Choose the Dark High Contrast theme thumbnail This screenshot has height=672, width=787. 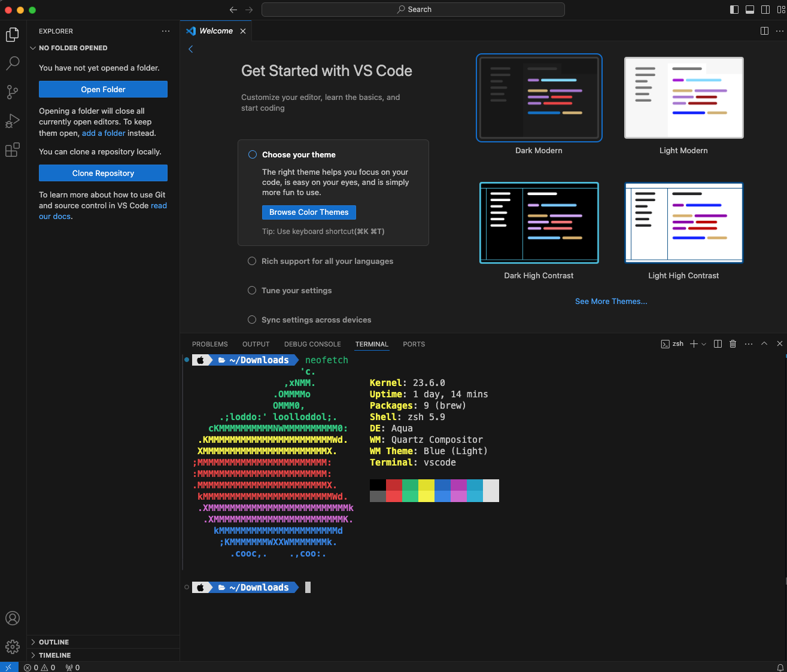click(539, 223)
